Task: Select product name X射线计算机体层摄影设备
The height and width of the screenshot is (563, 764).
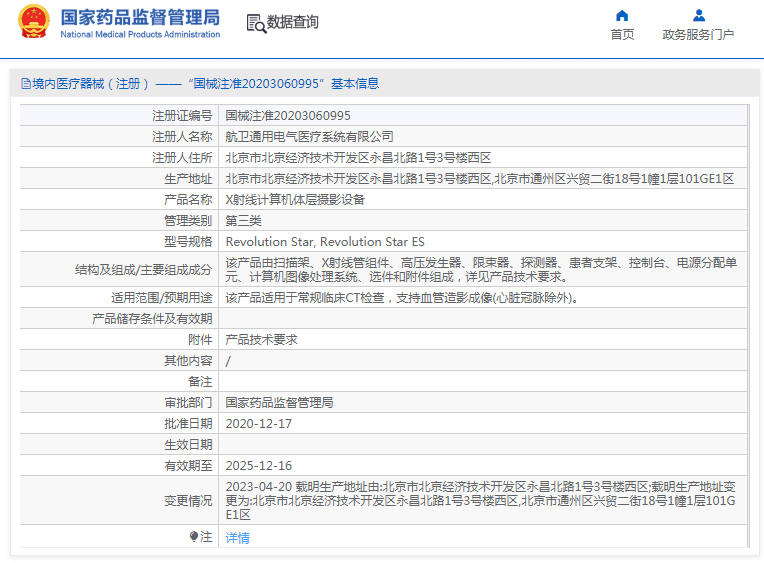Action: (x=295, y=199)
